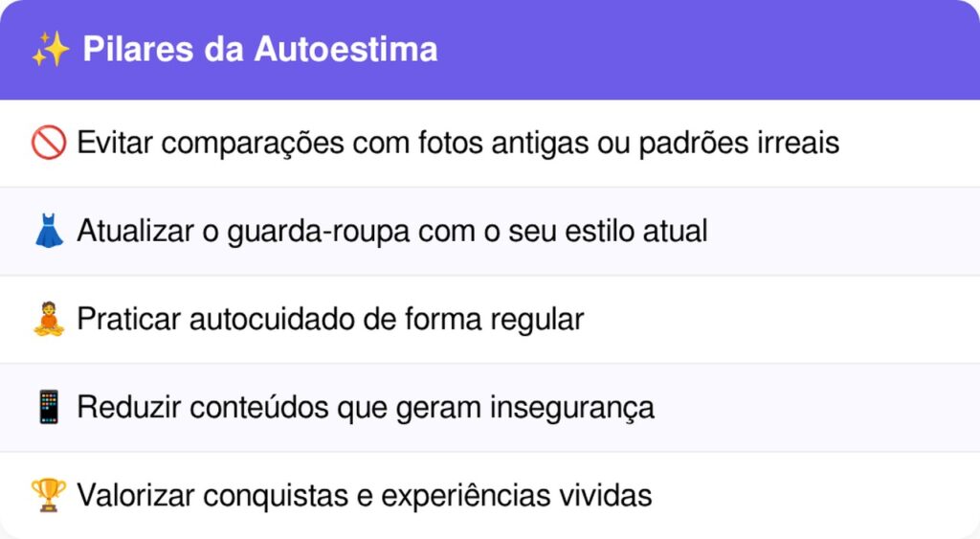Select the 'Reduzir conteúdos' row text
The width and height of the screenshot is (980, 539).
click(366, 408)
